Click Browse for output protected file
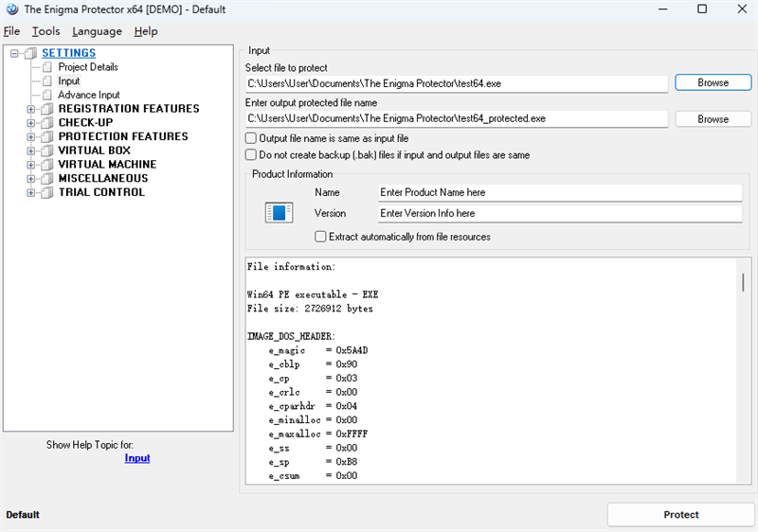This screenshot has width=758, height=532. click(713, 119)
